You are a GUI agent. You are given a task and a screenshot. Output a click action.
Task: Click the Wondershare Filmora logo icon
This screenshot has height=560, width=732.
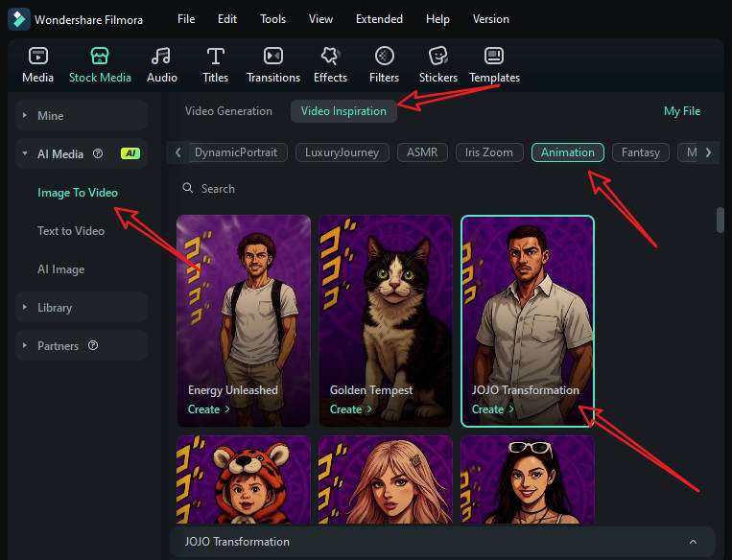click(19, 19)
